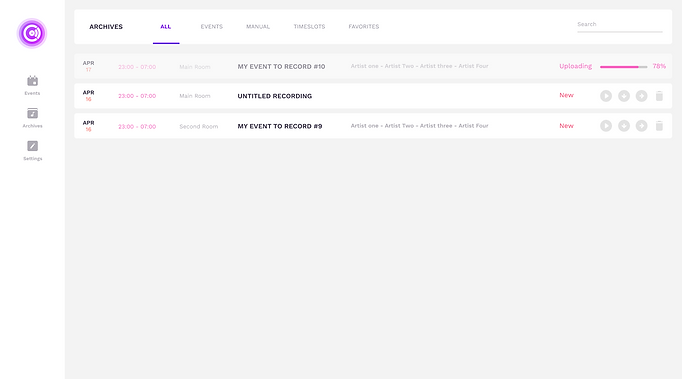Click the purple app logo
The image size is (682, 379).
[x=32, y=33]
